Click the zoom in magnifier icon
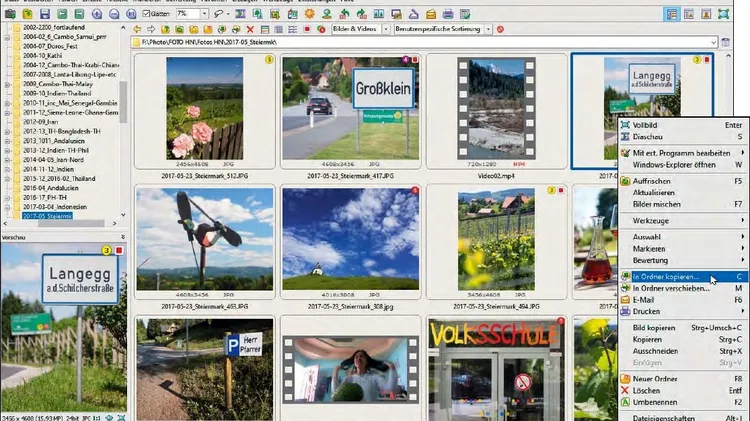Image resolution: width=750 pixels, height=421 pixels. click(x=97, y=14)
